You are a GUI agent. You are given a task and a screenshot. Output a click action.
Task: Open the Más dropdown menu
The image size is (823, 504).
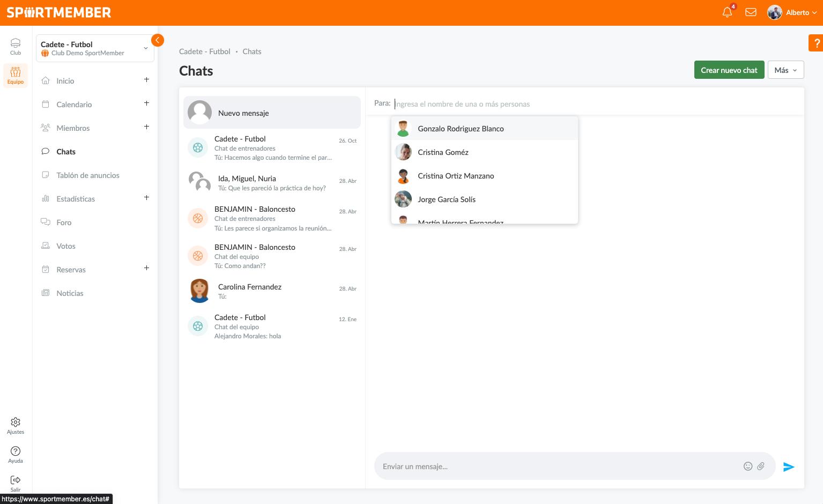pos(785,70)
